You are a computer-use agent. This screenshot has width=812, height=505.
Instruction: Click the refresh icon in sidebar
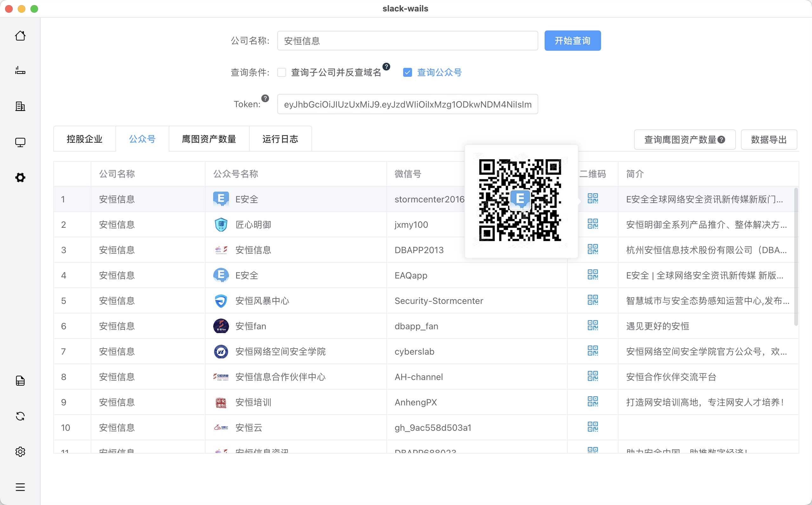(x=20, y=416)
